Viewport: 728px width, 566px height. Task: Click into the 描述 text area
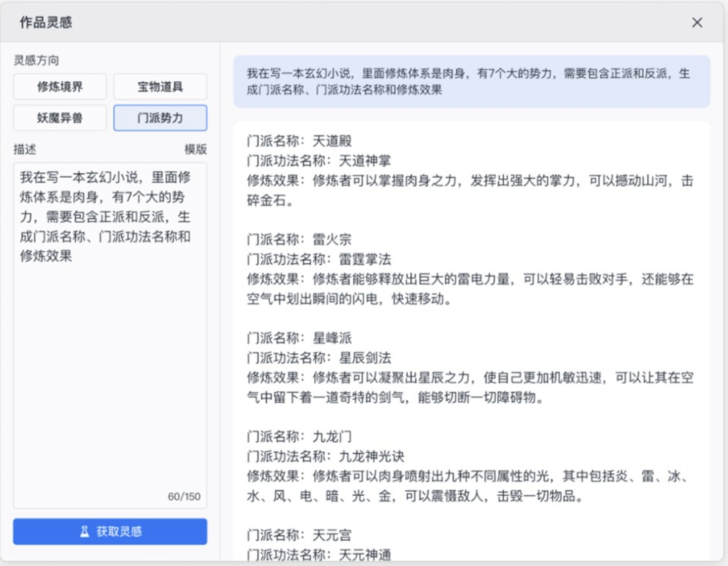(110, 336)
